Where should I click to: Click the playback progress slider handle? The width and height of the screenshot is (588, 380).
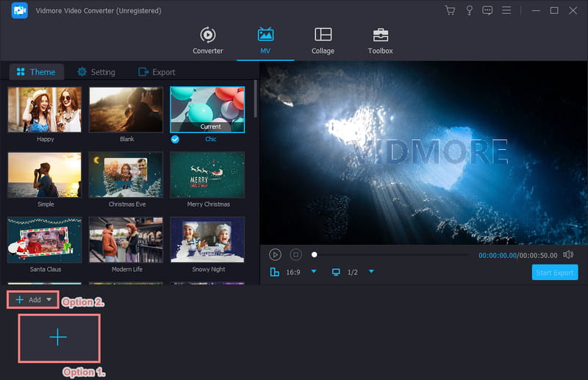pos(315,255)
